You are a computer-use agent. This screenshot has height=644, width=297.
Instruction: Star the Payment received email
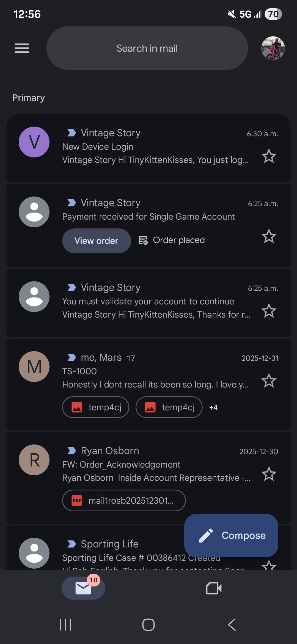point(269,236)
